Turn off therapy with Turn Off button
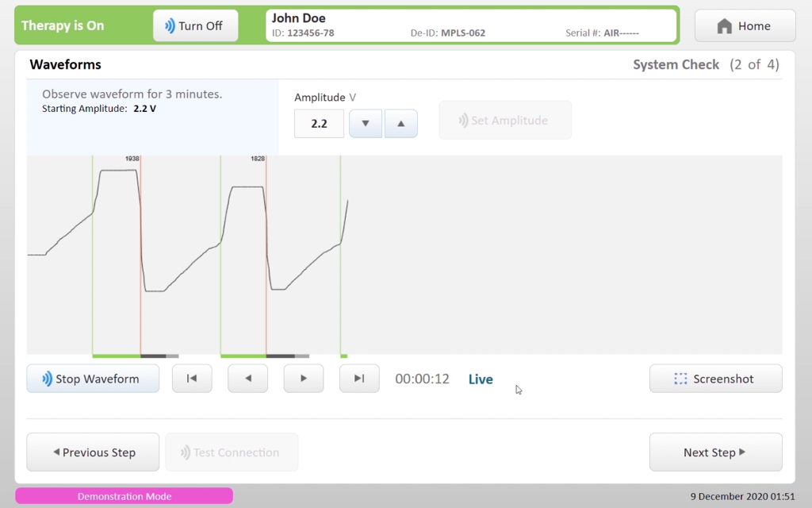The height and width of the screenshot is (508, 812). (x=196, y=26)
